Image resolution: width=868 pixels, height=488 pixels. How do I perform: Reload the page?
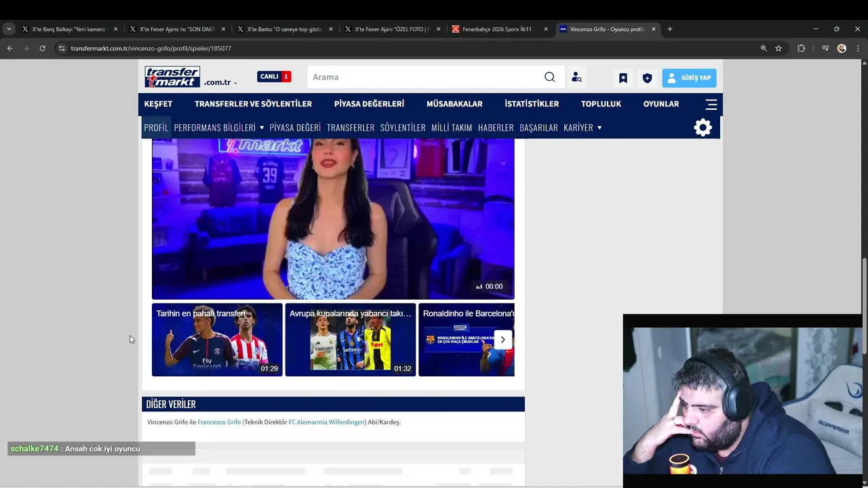click(42, 48)
